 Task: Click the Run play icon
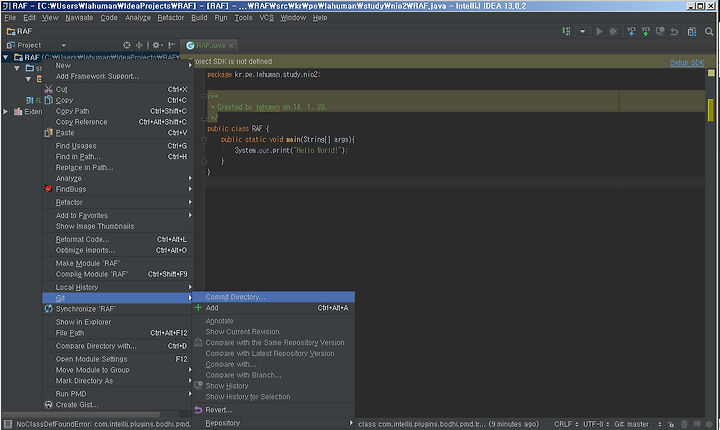click(x=599, y=31)
